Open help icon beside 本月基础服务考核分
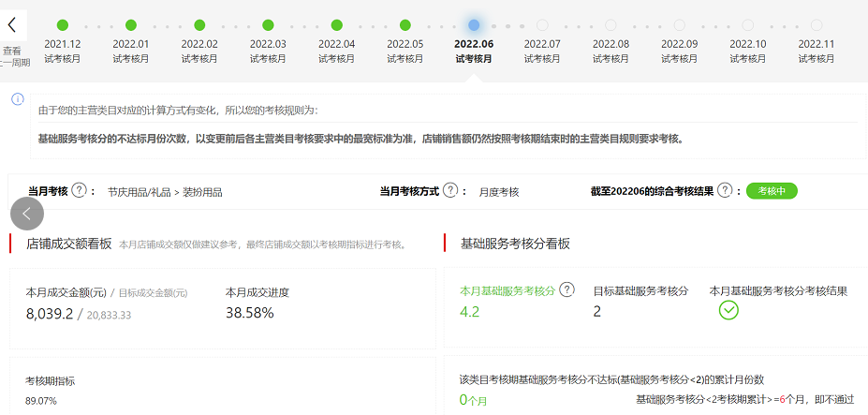Image resolution: width=868 pixels, height=415 pixels. 566,289
